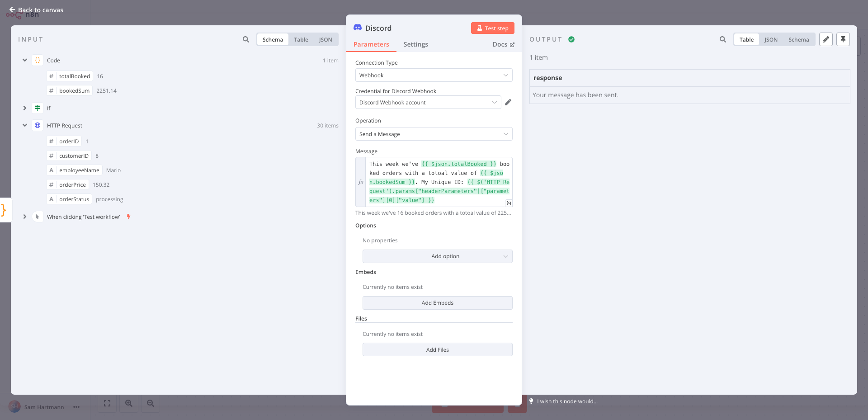Switch input view to Table
This screenshot has height=420, width=868.
click(x=301, y=40)
